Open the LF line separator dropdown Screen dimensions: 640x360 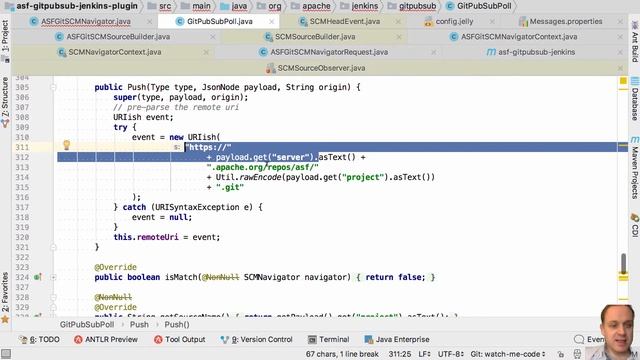[x=424, y=354]
